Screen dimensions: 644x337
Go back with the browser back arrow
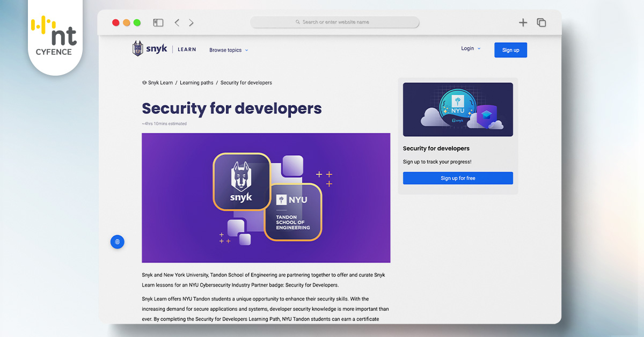pyautogui.click(x=177, y=23)
